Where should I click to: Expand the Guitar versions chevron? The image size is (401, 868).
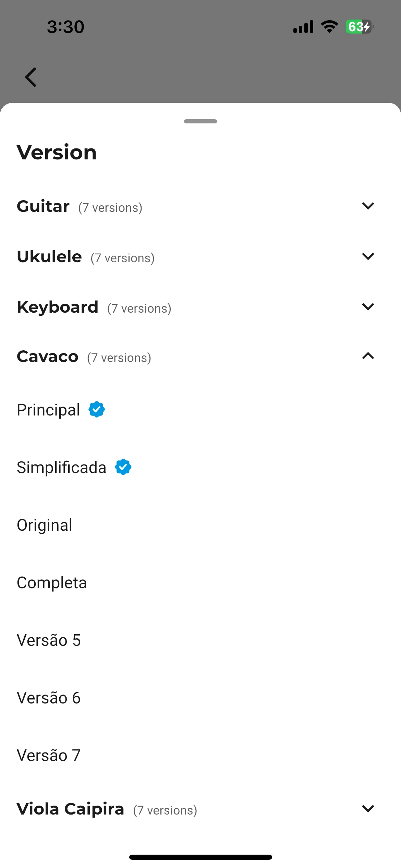coord(368,206)
